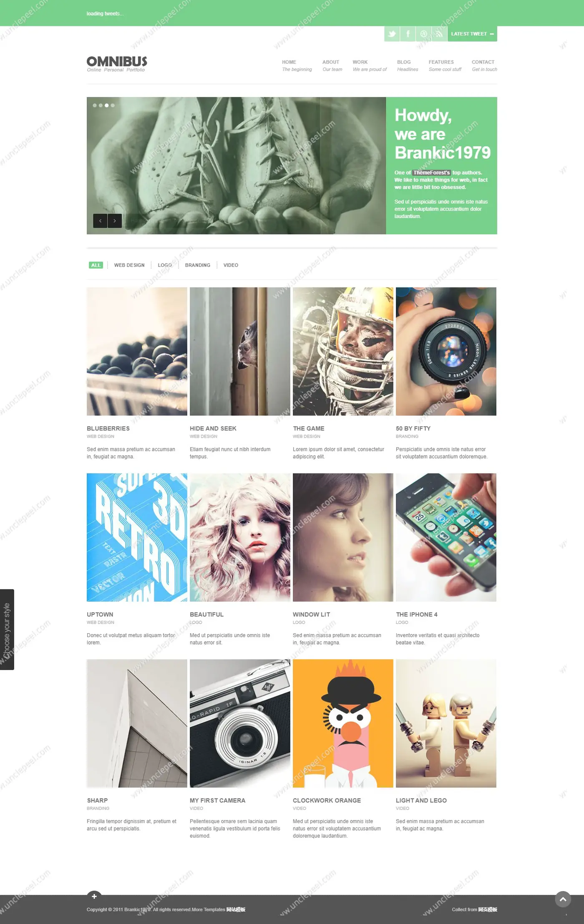The height and width of the screenshot is (924, 584).
Task: Open the Facebook social icon
Action: (x=408, y=34)
